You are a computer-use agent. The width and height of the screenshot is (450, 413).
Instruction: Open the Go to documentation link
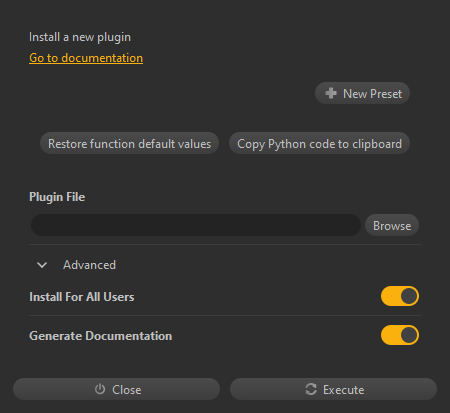coord(86,58)
